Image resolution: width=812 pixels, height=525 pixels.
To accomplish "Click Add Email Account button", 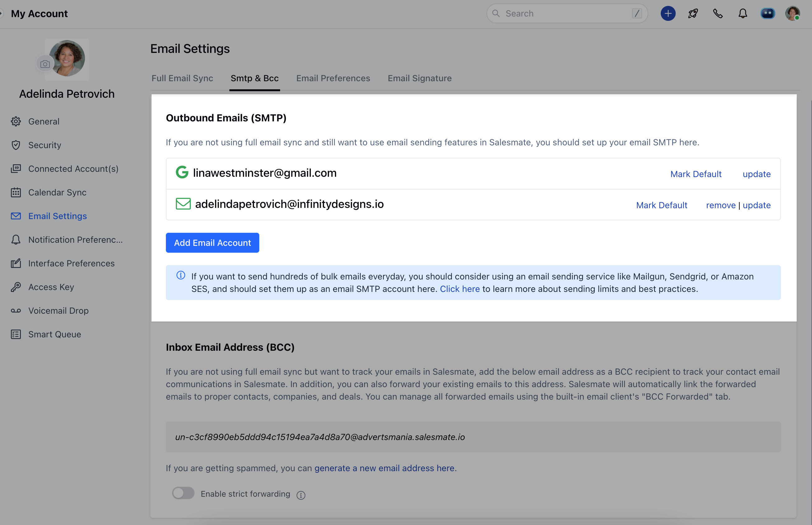I will point(212,243).
